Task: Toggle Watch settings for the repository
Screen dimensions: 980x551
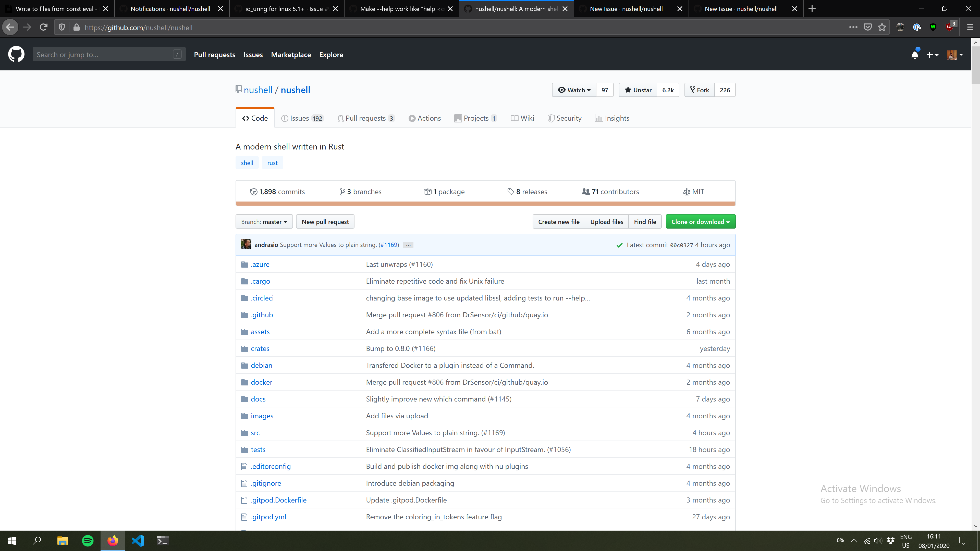Action: [x=574, y=90]
